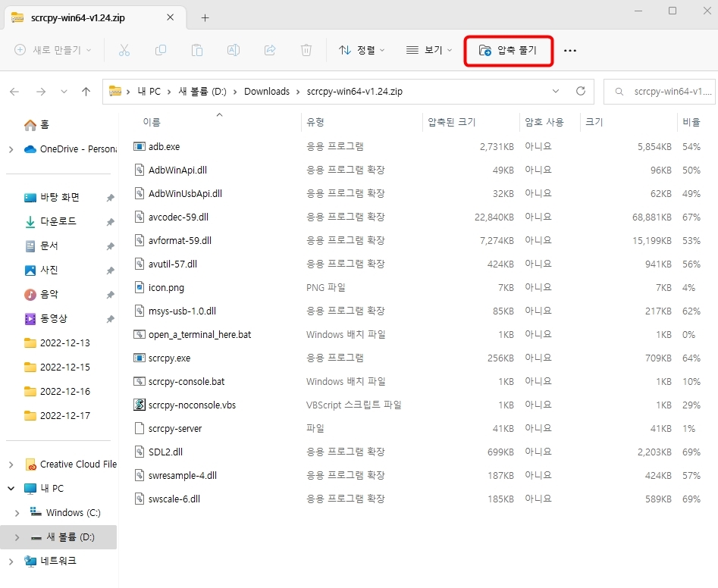
Task: Click the Rename icon in toolbar
Action: (234, 50)
